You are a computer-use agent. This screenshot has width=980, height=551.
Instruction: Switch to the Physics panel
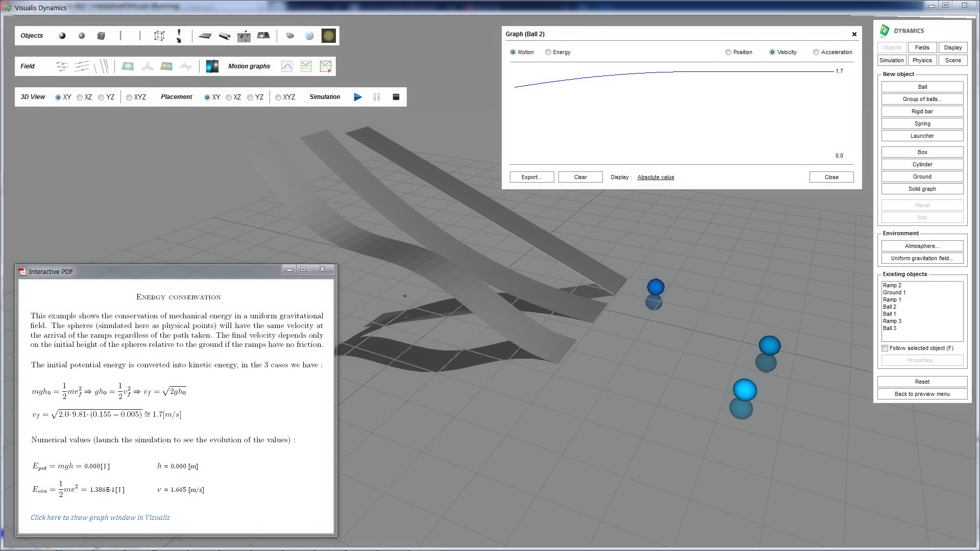pos(922,60)
